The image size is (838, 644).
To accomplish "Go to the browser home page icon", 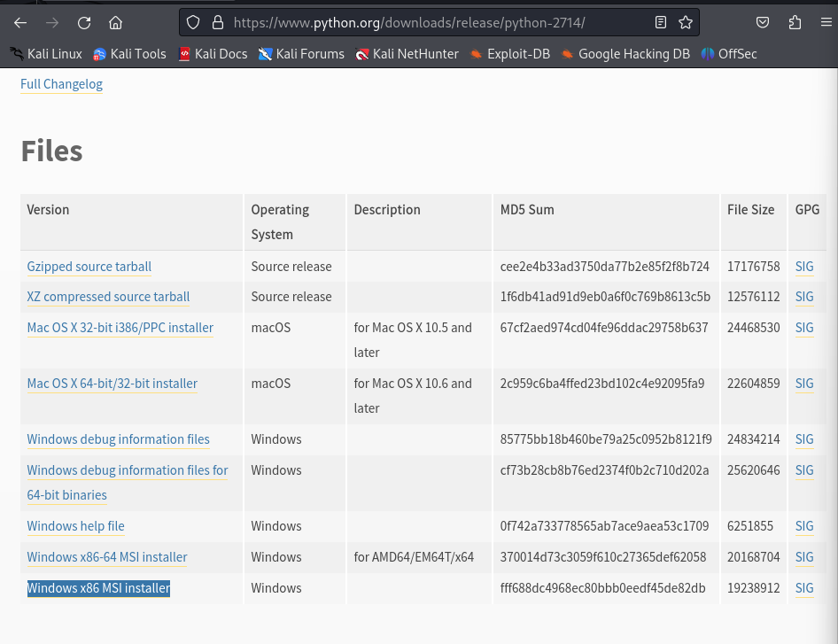I will [116, 22].
